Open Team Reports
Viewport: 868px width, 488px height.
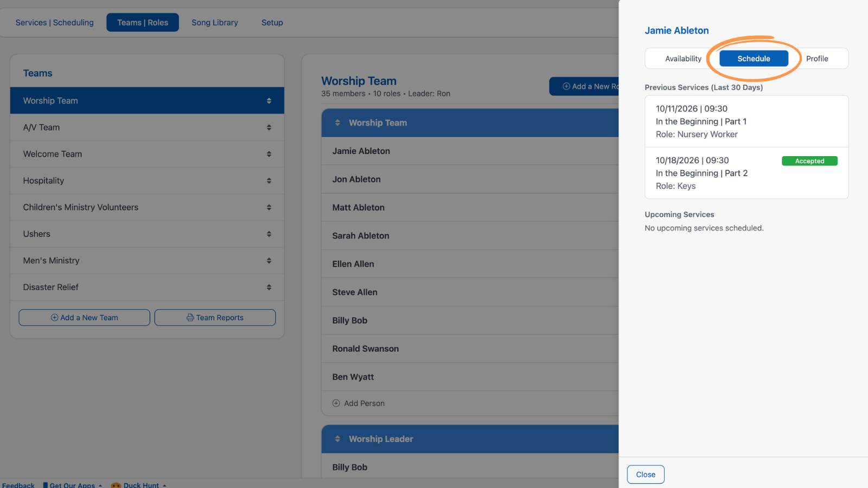point(215,318)
